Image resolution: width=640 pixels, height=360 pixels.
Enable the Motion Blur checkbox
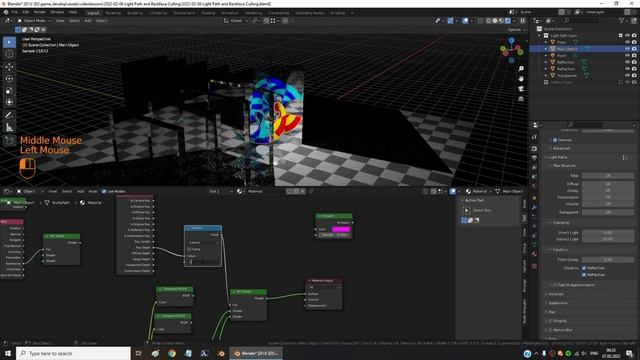tap(550, 330)
